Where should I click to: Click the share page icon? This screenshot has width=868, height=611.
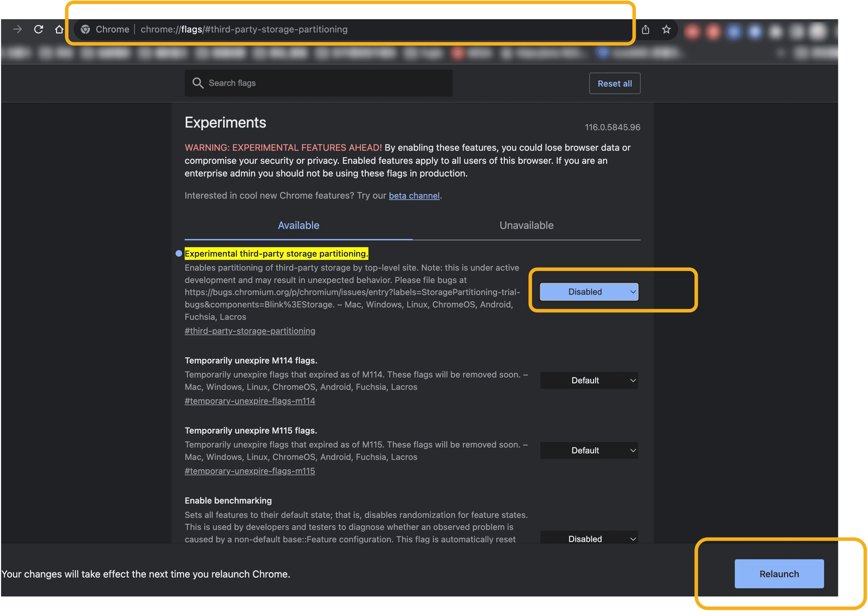[x=645, y=29]
